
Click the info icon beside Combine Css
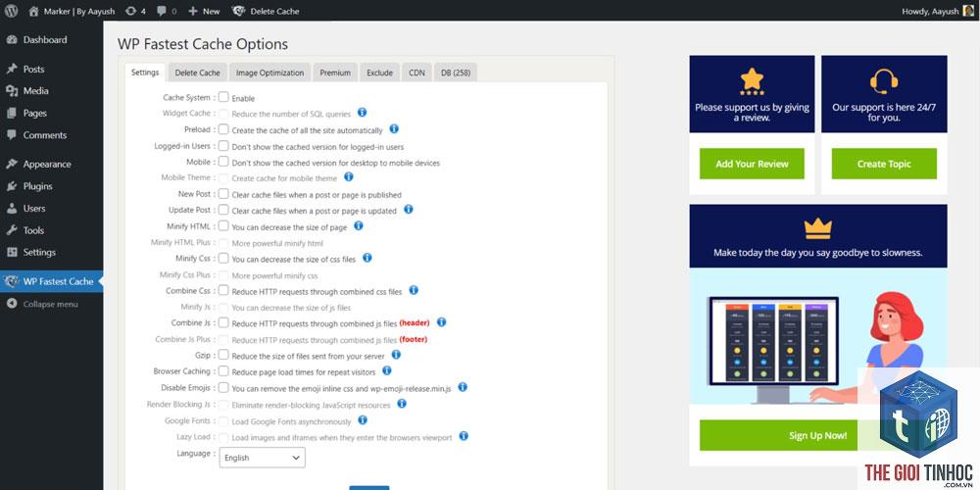point(414,290)
